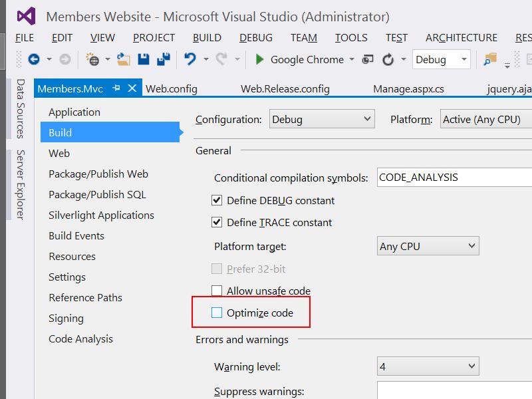The height and width of the screenshot is (399, 532).
Task: Click the Browser Link icon next to Chrome
Action: (368, 60)
